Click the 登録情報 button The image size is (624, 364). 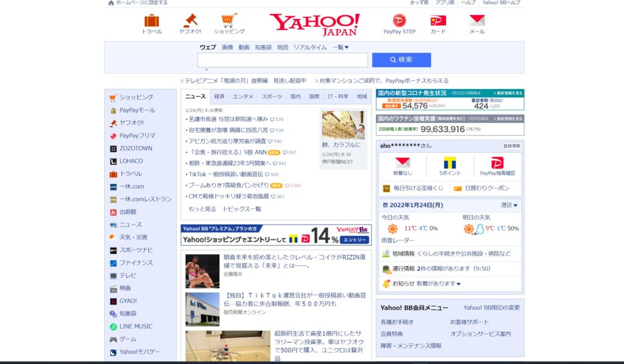click(x=511, y=146)
